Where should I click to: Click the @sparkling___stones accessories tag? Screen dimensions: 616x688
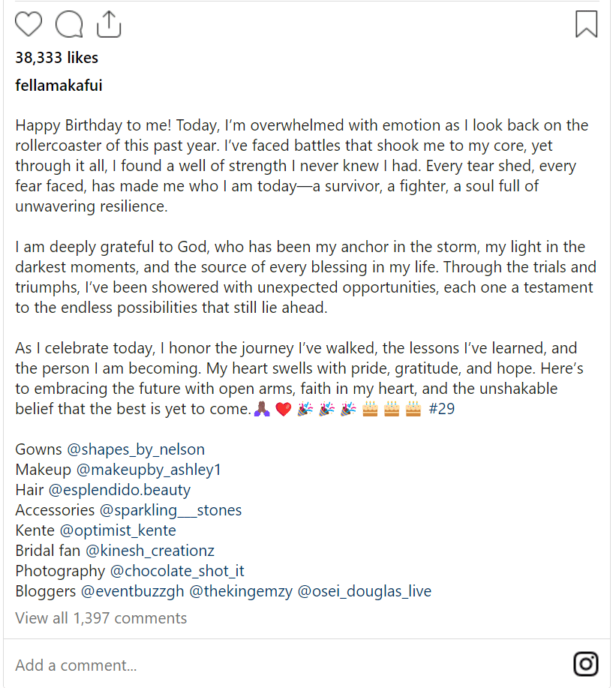pyautogui.click(x=170, y=509)
